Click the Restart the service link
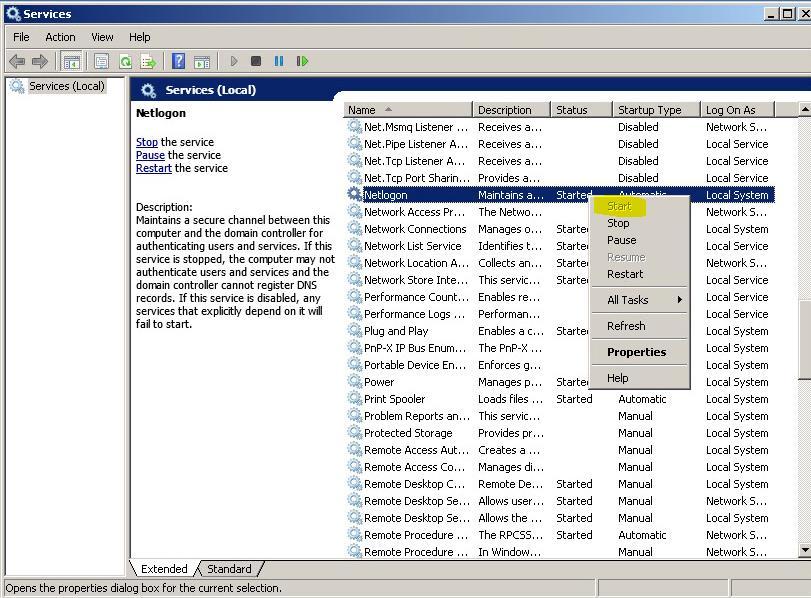The image size is (811, 598). click(x=154, y=168)
